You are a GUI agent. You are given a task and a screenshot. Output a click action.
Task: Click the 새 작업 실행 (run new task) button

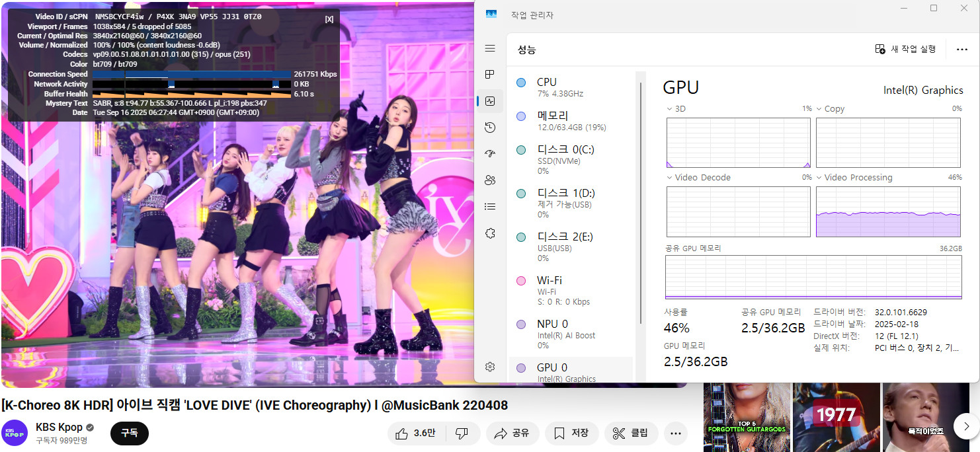click(905, 49)
